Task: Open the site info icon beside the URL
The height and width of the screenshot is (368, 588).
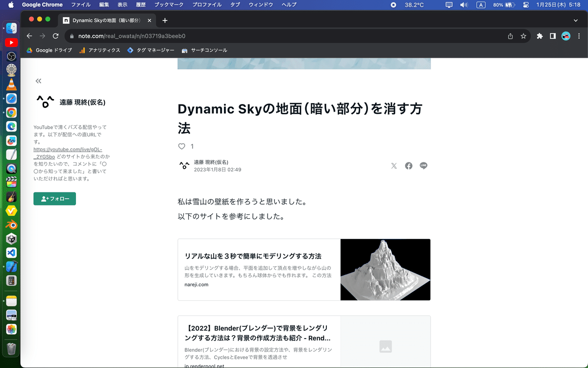Action: click(72, 36)
